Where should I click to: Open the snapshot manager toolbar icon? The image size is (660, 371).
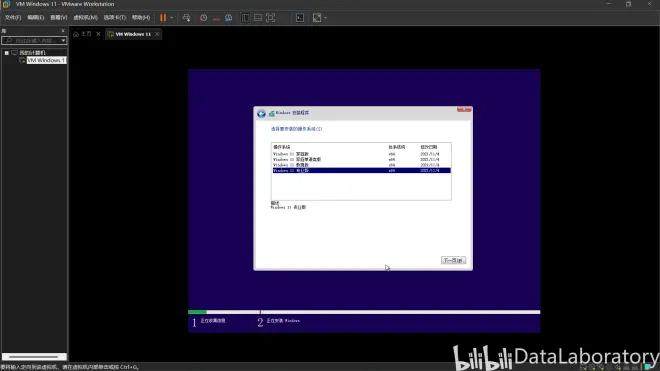[x=229, y=18]
